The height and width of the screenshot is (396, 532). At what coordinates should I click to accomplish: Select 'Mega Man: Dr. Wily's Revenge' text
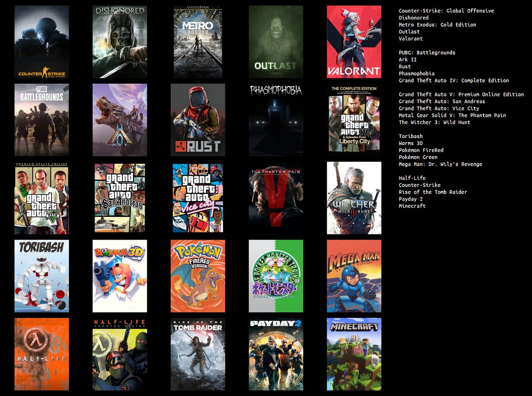point(440,164)
